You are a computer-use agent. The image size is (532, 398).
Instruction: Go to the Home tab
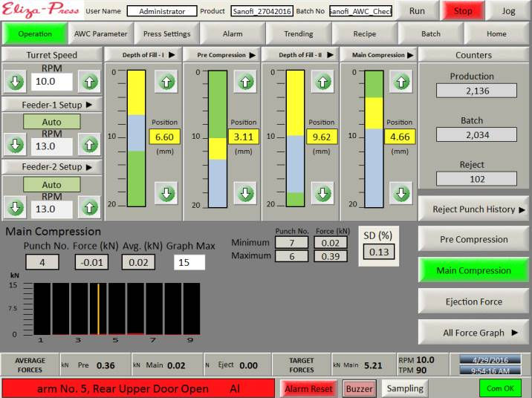pyautogui.click(x=496, y=33)
